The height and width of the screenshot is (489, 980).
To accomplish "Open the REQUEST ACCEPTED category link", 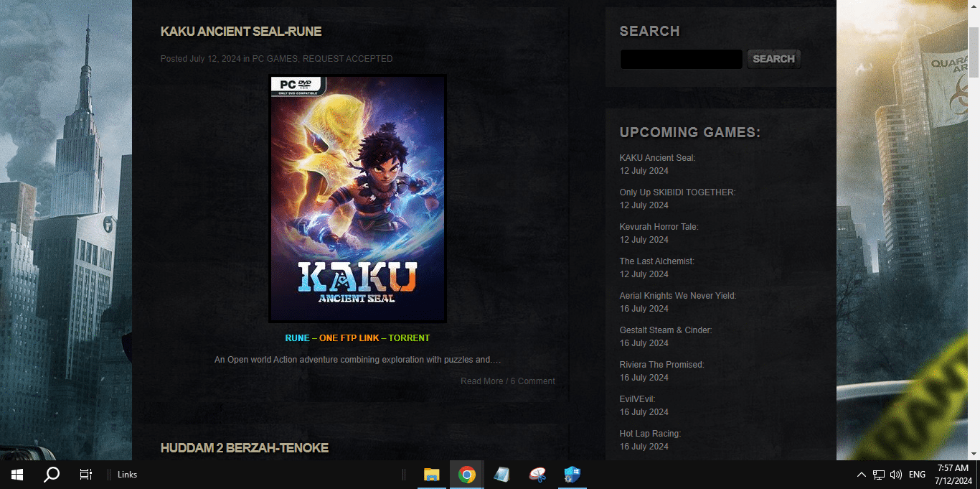I will click(348, 59).
